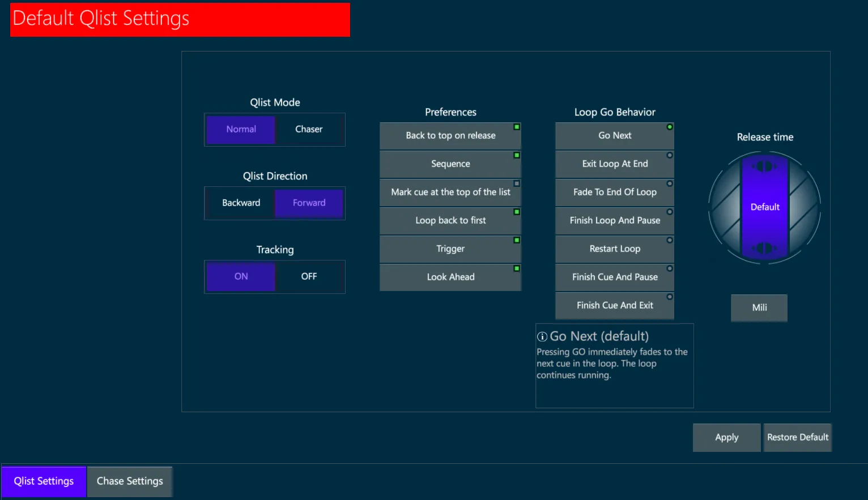Image resolution: width=868 pixels, height=500 pixels.
Task: Turn Tracking ON
Action: (x=241, y=277)
